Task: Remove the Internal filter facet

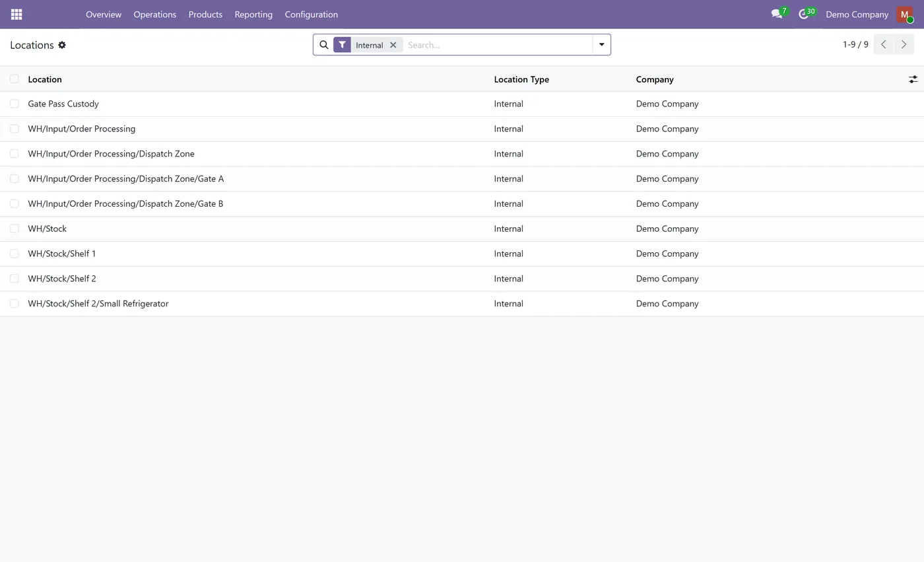Action: pos(393,45)
